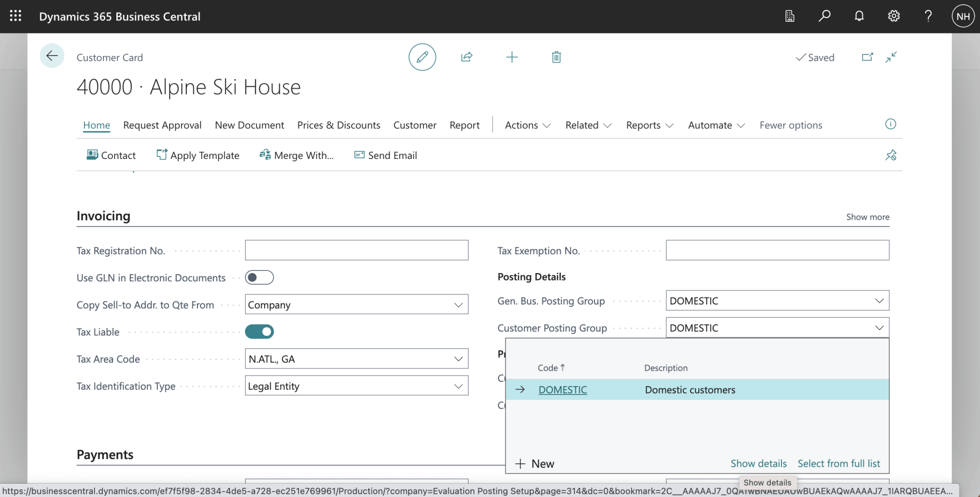Click into the Tax Registration No. field
This screenshot has height=497, width=980.
[x=357, y=251]
